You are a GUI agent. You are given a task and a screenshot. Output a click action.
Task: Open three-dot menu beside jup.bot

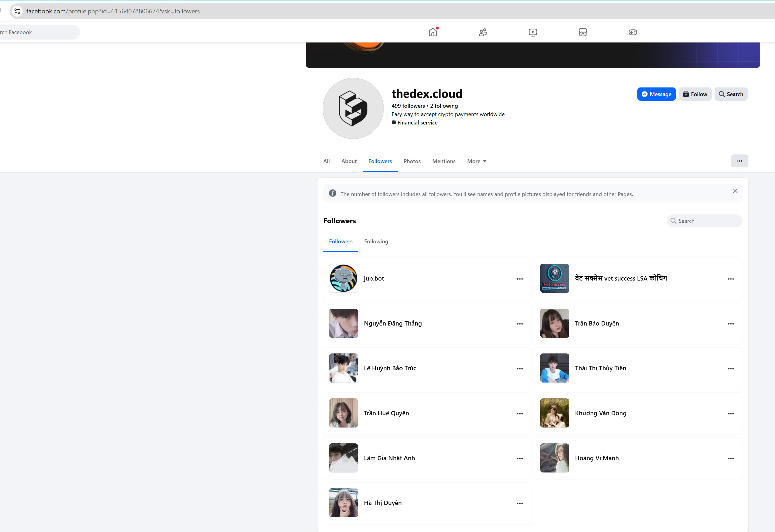click(520, 279)
